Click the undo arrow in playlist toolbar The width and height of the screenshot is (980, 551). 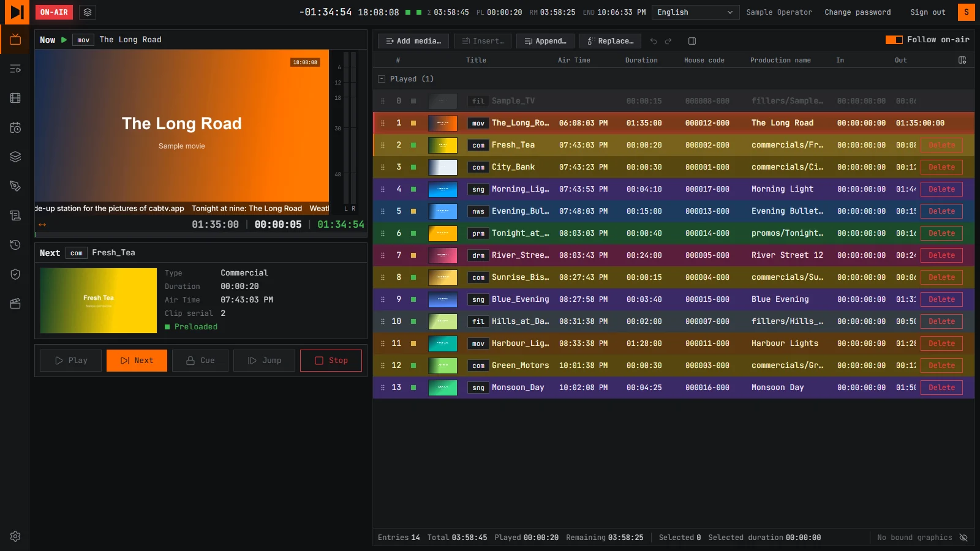click(654, 41)
